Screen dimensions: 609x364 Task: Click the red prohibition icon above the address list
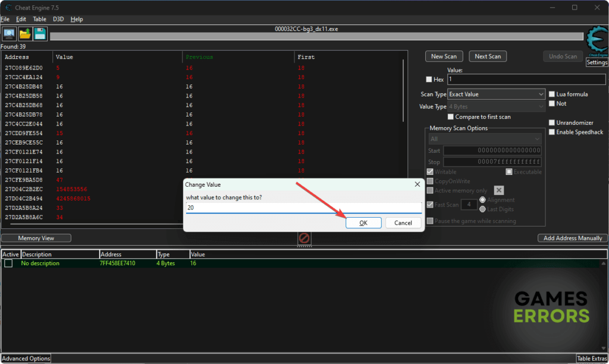click(304, 239)
